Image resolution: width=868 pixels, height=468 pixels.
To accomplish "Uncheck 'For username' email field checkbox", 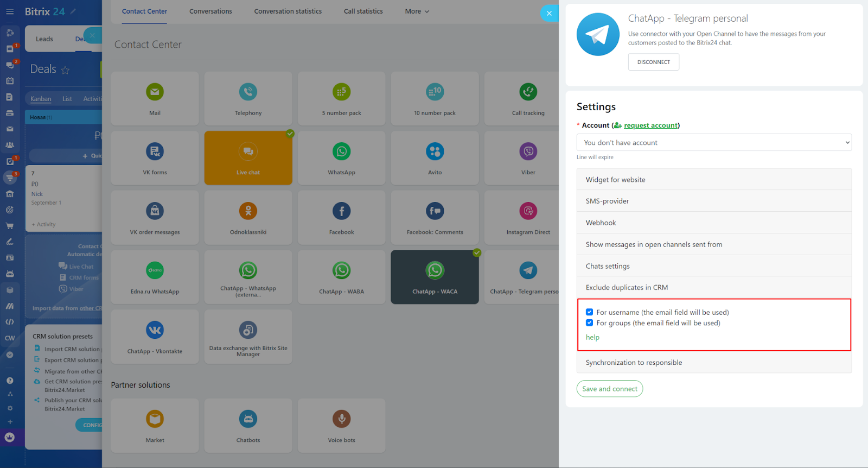I will (589, 312).
